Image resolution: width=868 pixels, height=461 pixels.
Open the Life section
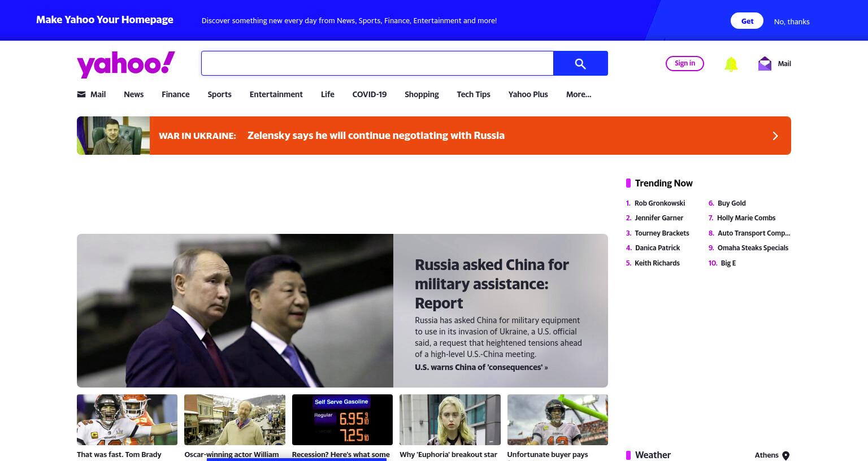click(328, 94)
